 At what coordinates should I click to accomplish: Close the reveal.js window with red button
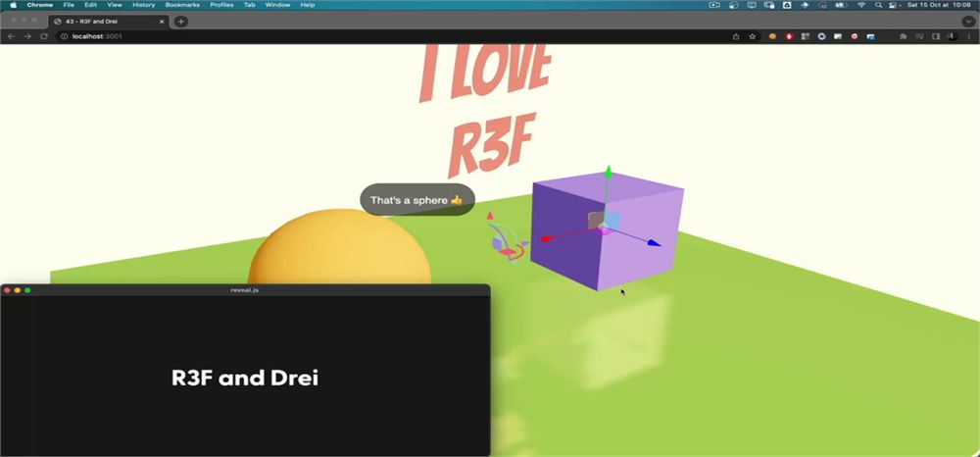[8, 290]
